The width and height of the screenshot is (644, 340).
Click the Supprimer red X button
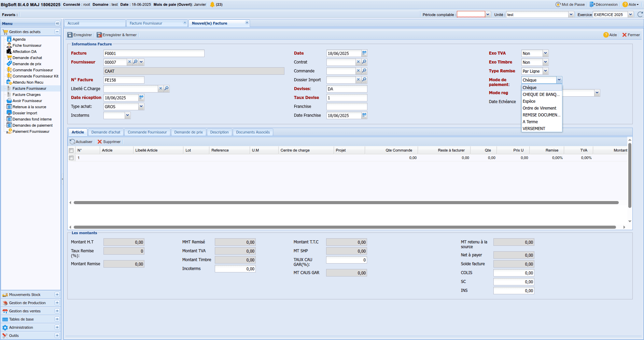point(109,142)
